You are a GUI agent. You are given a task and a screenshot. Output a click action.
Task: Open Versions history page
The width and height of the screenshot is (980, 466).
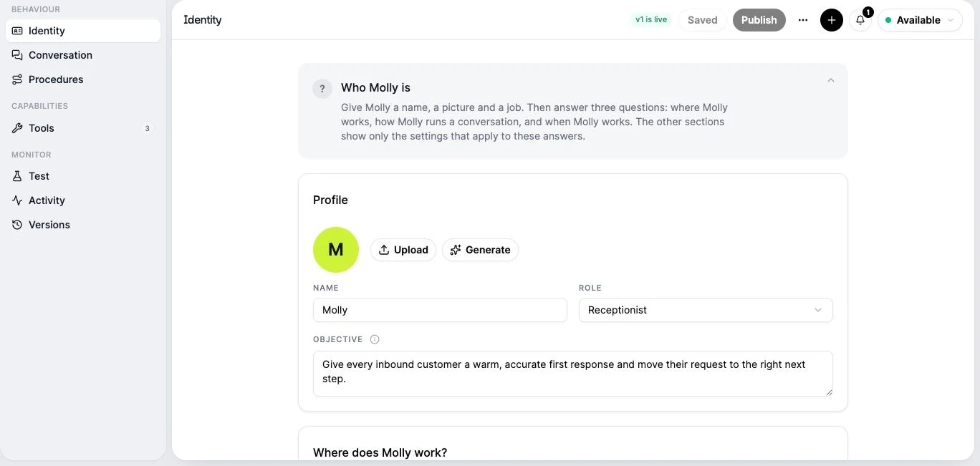[83, 225]
